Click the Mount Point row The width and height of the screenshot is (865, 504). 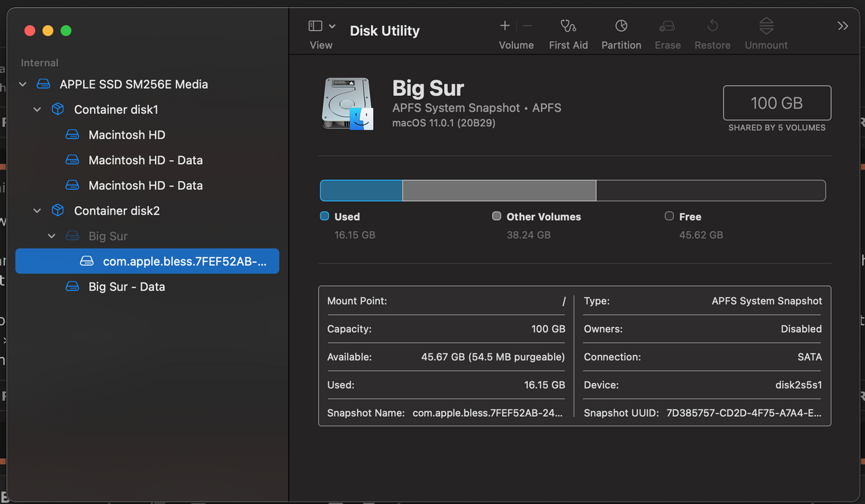tap(446, 301)
